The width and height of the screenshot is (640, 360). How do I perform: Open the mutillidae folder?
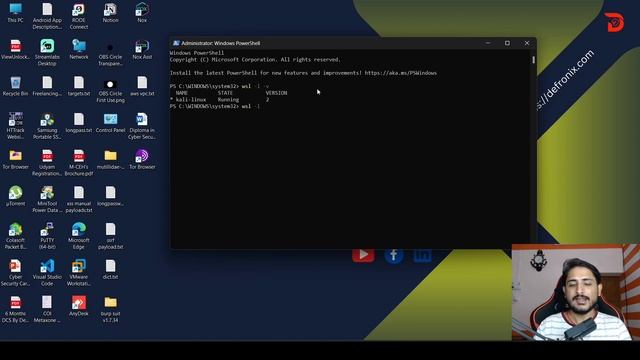pyautogui.click(x=110, y=159)
